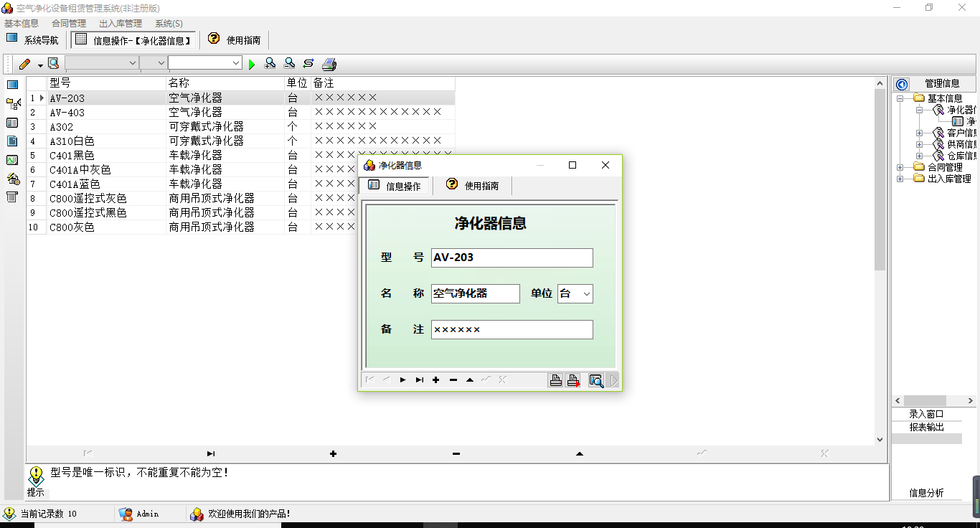The image size is (980, 528).
Task: Open the 基本信息 menu
Action: click(22, 24)
